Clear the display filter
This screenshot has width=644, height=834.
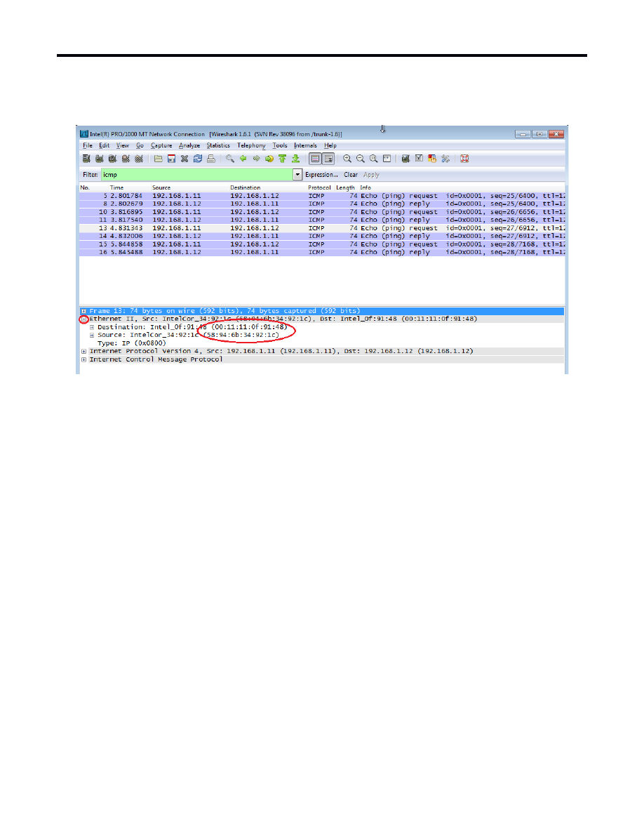pos(351,175)
